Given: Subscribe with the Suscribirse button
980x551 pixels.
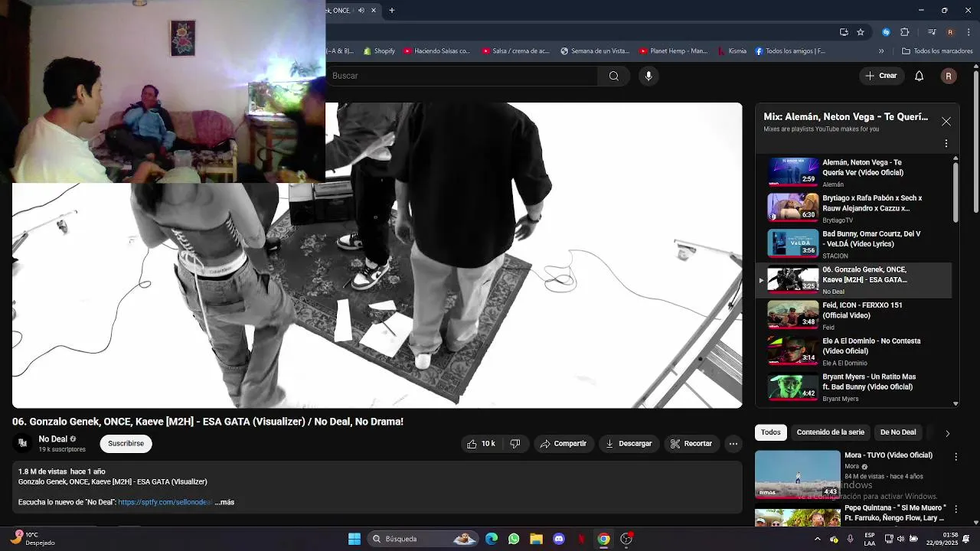Looking at the screenshot, I should coord(126,444).
